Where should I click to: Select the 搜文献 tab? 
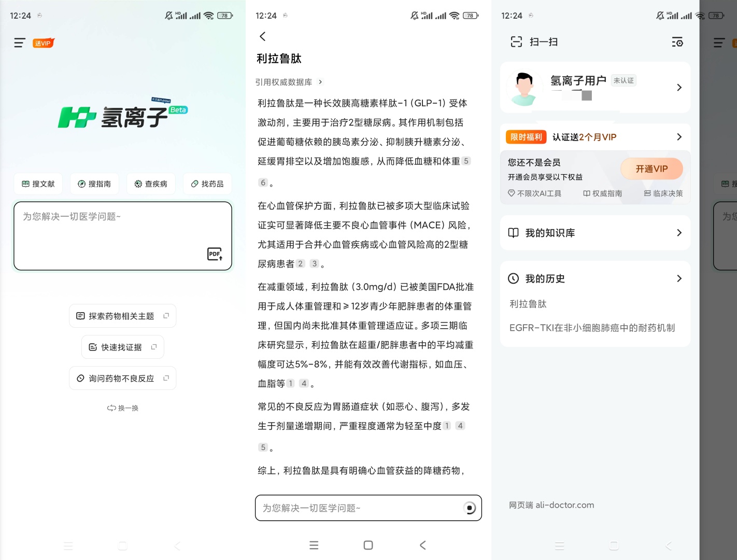38,184
